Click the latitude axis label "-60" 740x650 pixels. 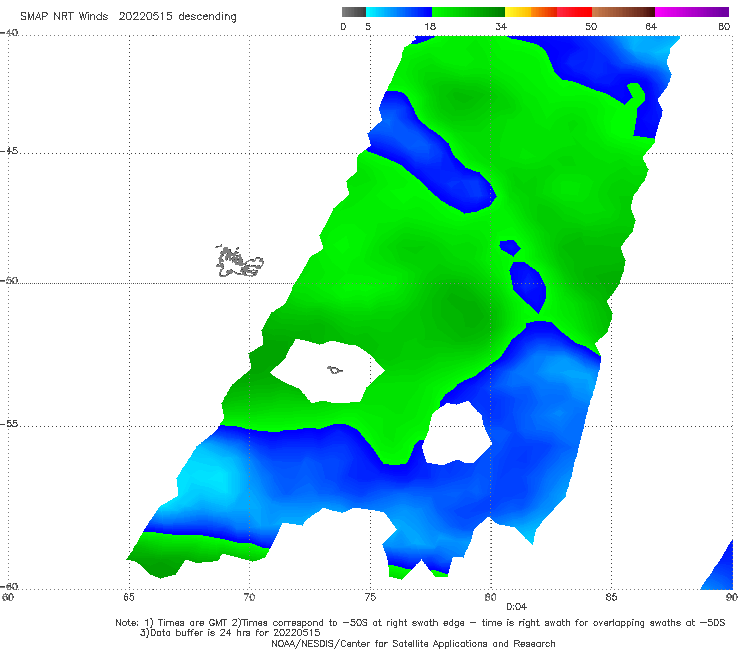9,586
